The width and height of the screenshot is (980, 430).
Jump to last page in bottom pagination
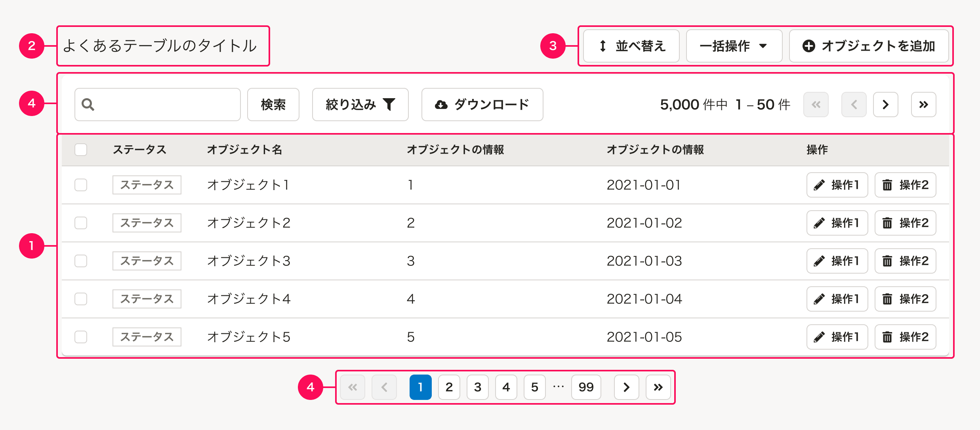(658, 387)
